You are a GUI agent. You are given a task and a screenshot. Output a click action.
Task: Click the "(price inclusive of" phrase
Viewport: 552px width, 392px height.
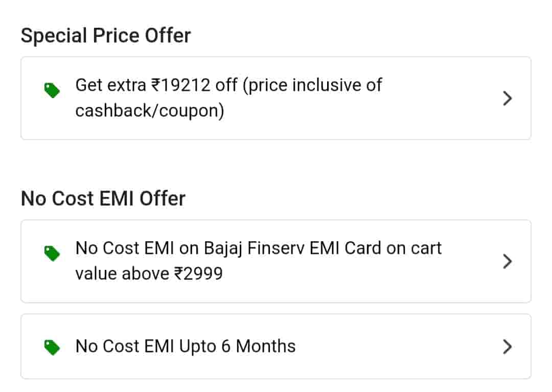click(312, 85)
